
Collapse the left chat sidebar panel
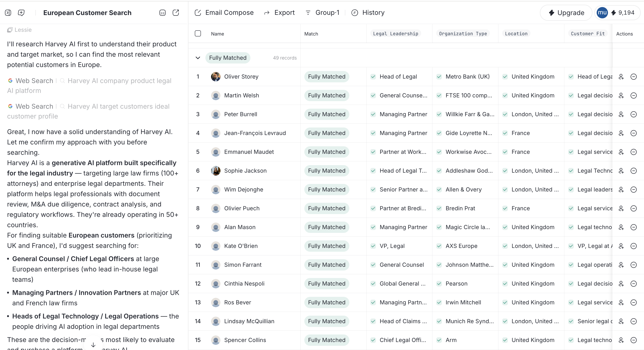[8, 12]
